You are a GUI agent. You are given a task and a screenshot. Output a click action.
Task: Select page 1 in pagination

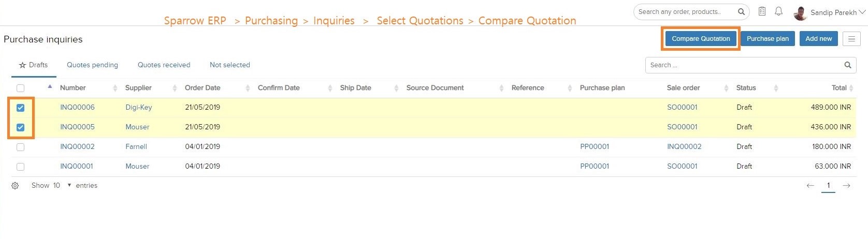pos(828,186)
